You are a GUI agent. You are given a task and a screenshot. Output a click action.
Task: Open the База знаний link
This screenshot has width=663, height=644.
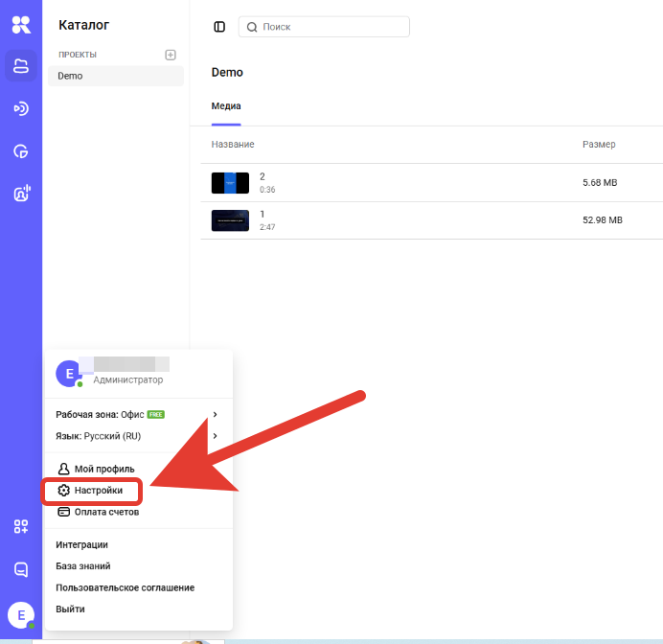click(82, 565)
